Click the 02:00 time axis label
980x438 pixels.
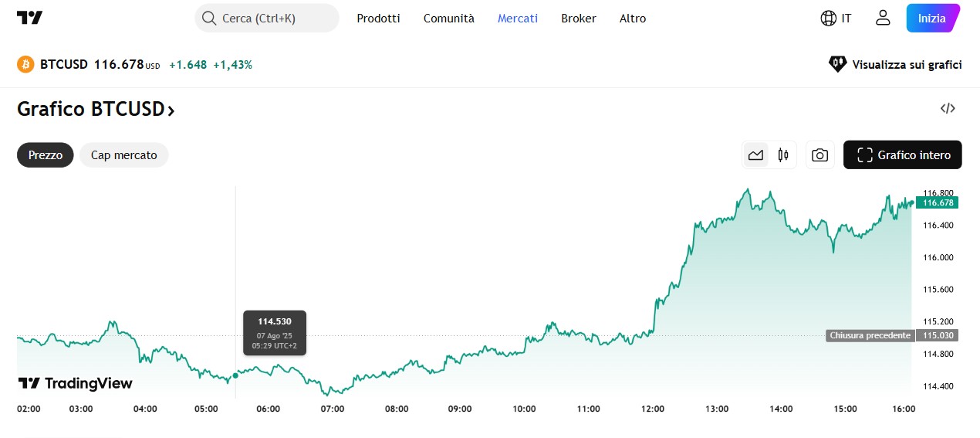pyautogui.click(x=29, y=409)
